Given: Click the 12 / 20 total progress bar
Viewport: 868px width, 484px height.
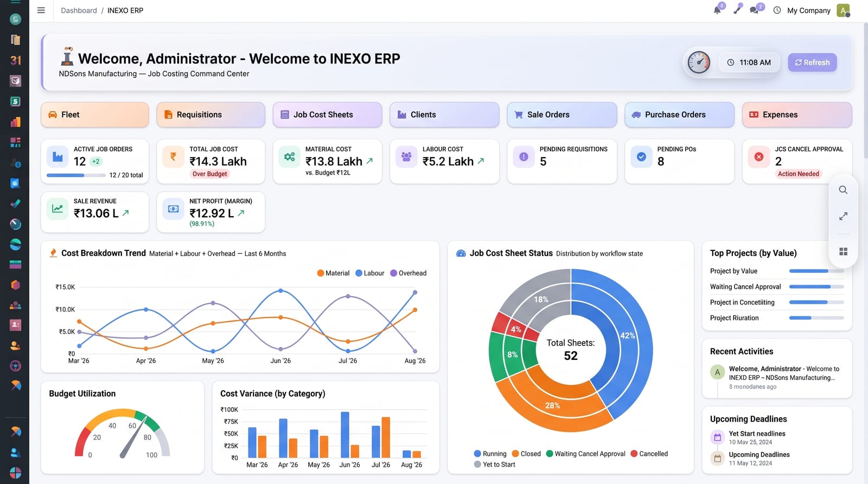Looking at the screenshot, I should [76, 175].
